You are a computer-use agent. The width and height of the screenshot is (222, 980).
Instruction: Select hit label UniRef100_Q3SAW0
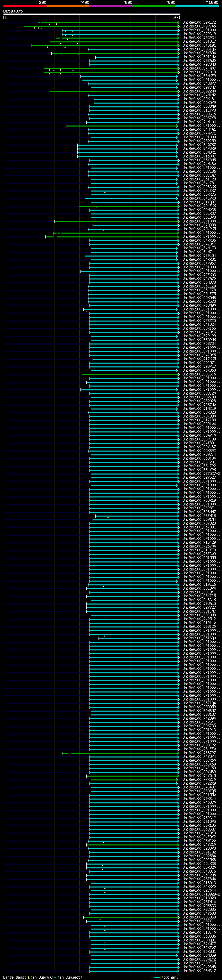click(x=199, y=60)
